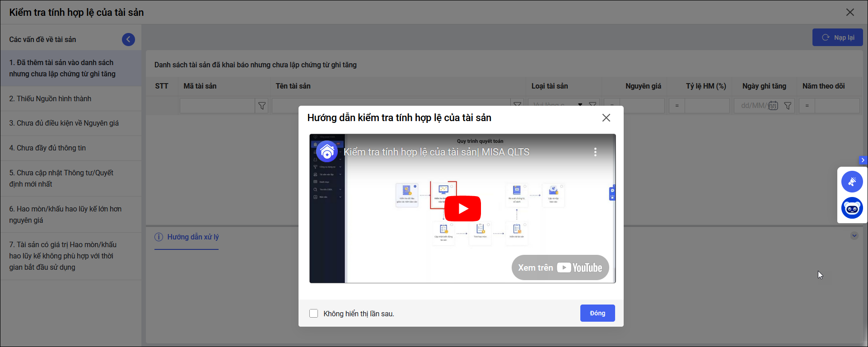This screenshot has height=347, width=868.
Task: Click the MISA channel logo in the video
Action: point(327,152)
